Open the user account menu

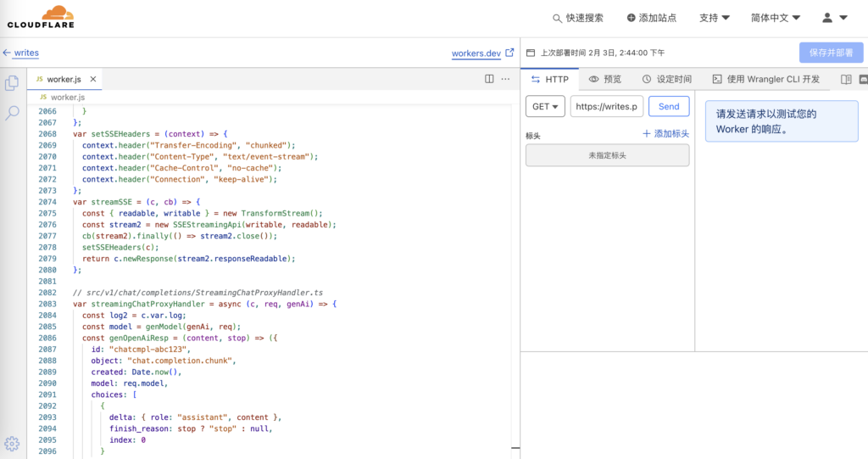click(x=835, y=18)
